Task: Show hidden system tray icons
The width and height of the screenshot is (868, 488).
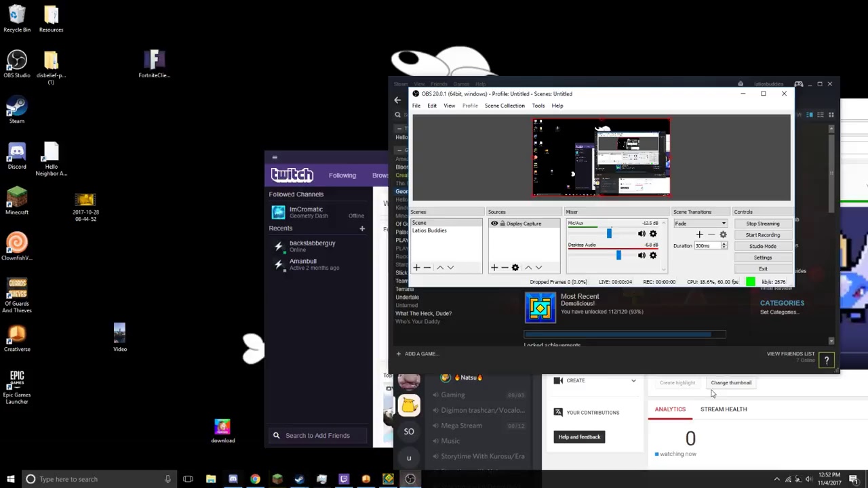Action: click(x=776, y=479)
